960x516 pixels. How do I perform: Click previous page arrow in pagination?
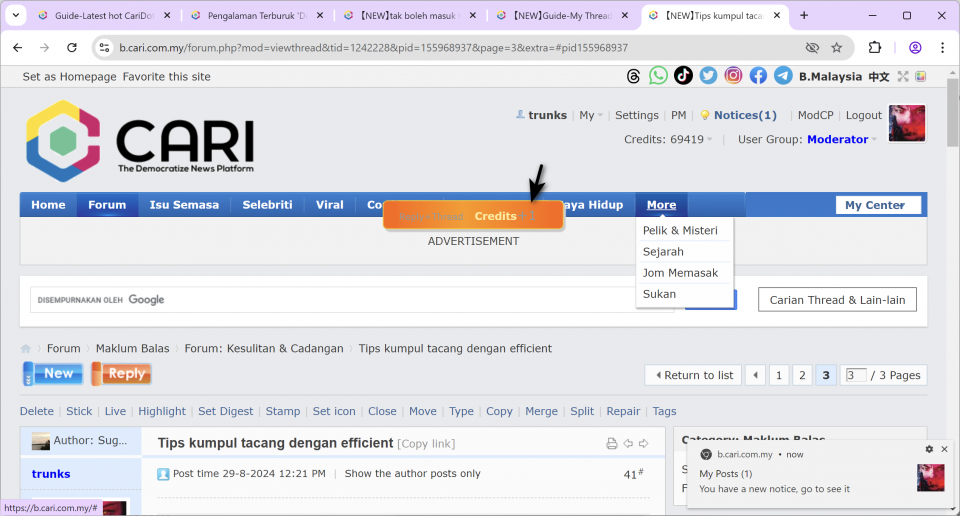pyautogui.click(x=756, y=375)
